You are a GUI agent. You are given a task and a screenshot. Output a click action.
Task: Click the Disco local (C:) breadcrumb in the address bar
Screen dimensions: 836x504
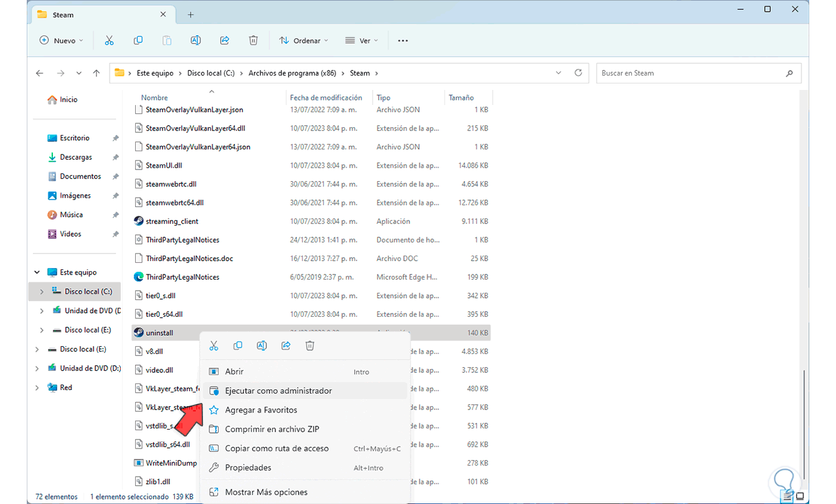(211, 73)
